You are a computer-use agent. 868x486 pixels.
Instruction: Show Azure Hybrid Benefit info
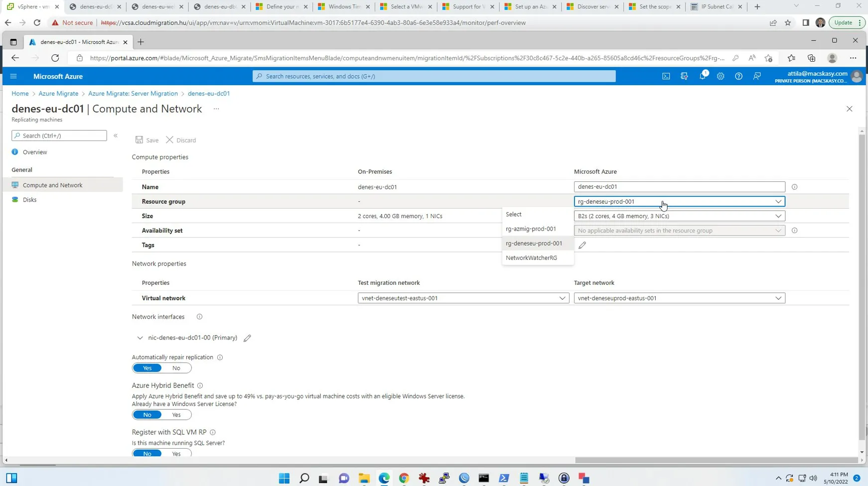coord(200,385)
